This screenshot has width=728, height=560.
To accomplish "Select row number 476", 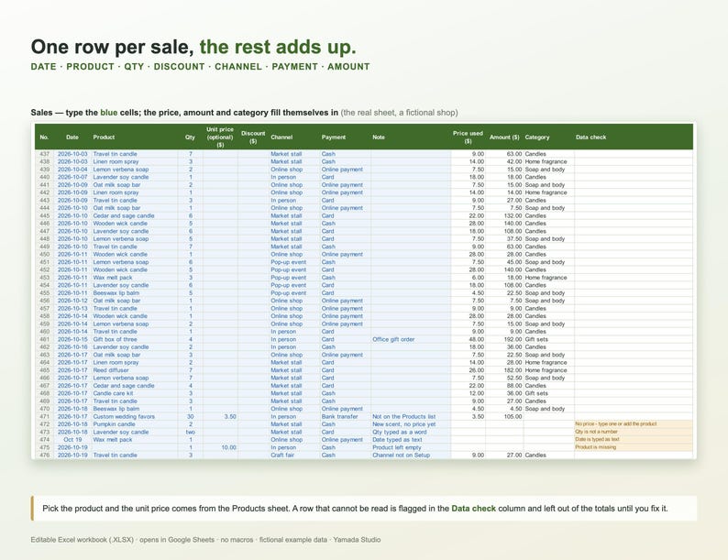I will point(45,456).
